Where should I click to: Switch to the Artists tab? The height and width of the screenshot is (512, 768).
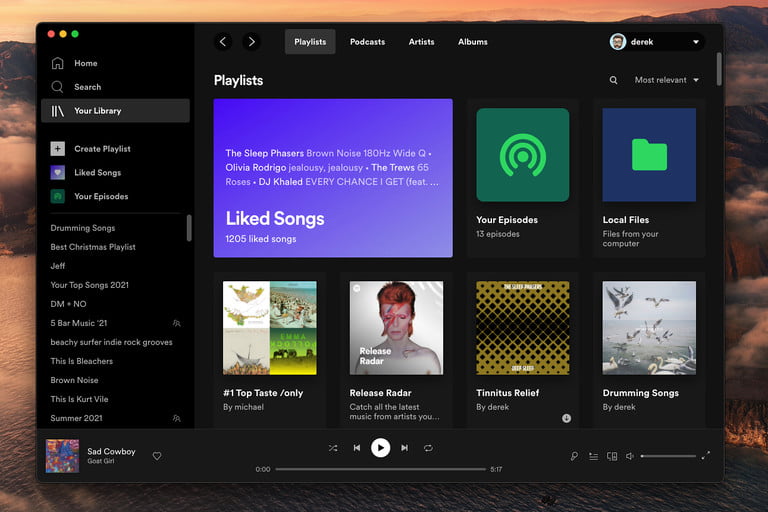421,42
